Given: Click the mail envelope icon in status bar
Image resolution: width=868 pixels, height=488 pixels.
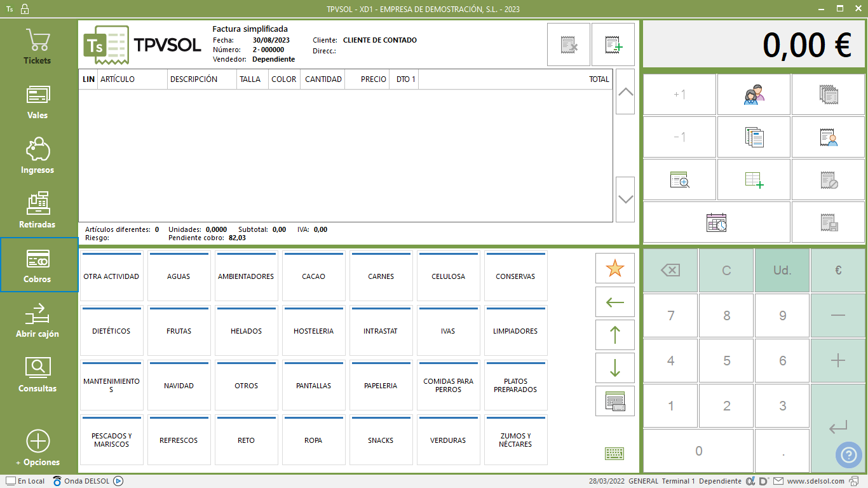Looking at the screenshot, I should tap(778, 481).
